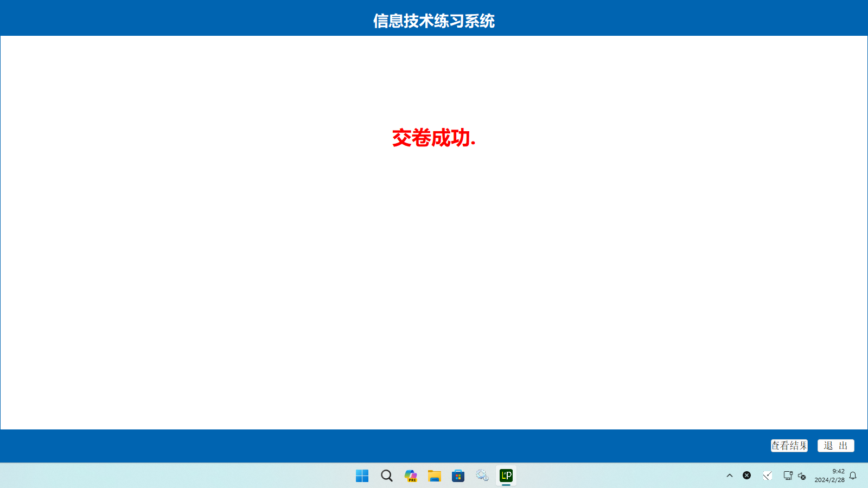Click the gears icon in the taskbar
This screenshot has width=868, height=488.
[482, 476]
